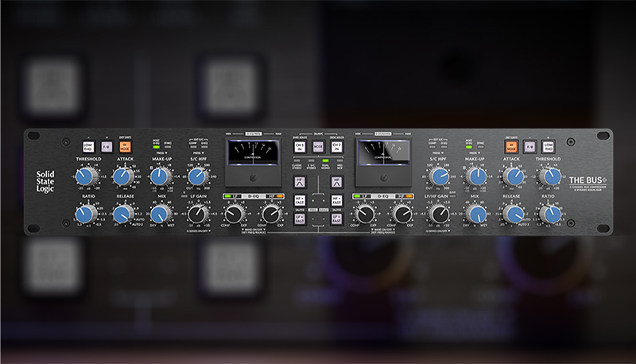
Task: Click the right channel D-EQ LF band knob
Action: (x=365, y=214)
